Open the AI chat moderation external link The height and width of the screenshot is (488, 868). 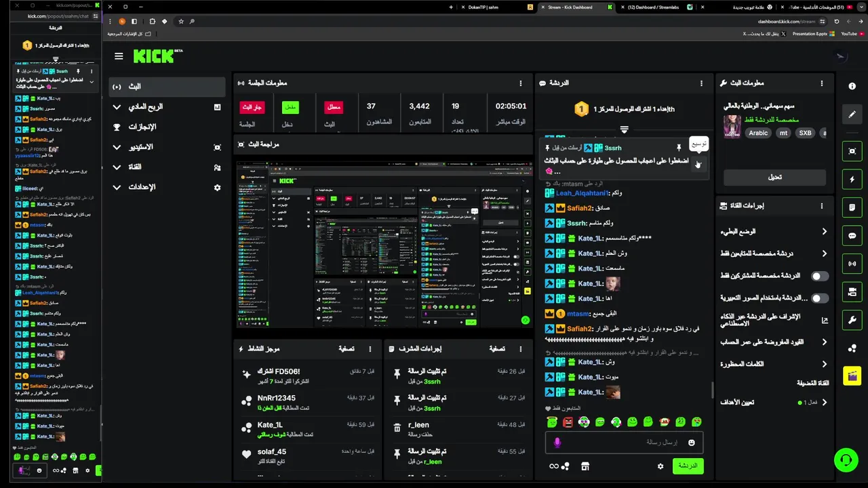point(825,321)
